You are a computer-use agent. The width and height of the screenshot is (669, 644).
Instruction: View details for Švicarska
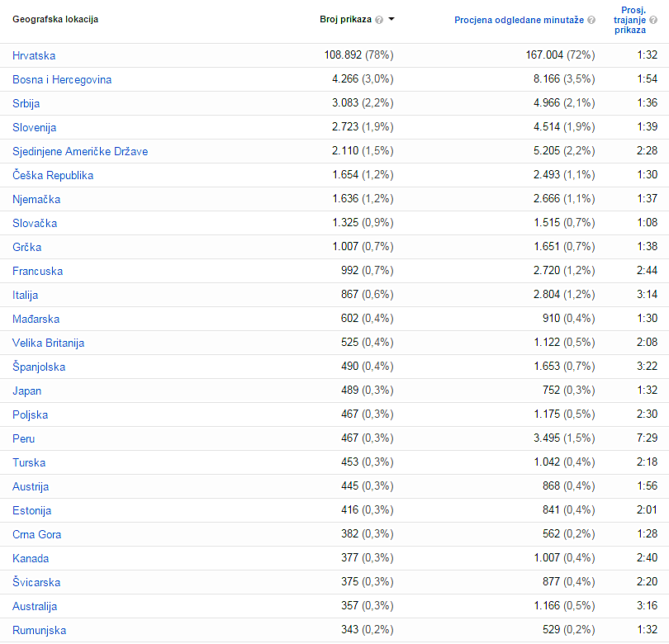[x=36, y=582]
